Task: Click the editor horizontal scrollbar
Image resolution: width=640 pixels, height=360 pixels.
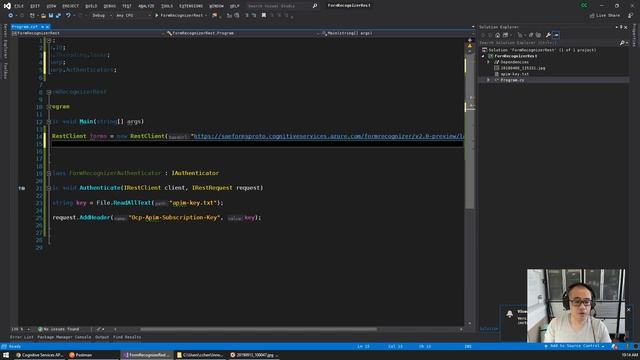Action: [x=258, y=329]
